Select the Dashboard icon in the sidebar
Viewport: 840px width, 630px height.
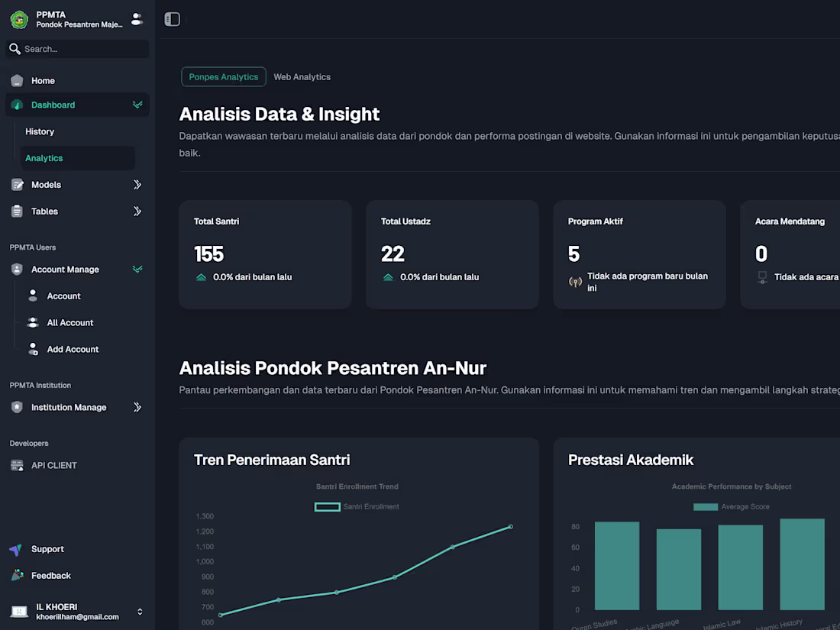pos(17,105)
